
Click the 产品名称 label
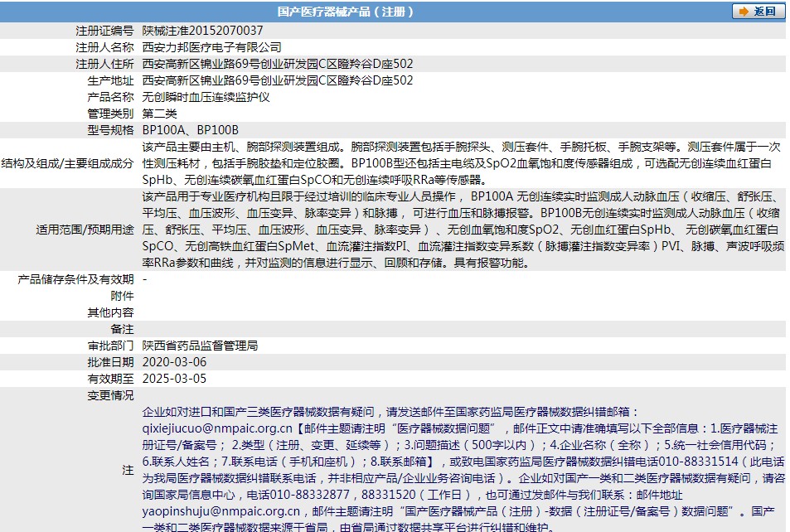click(110, 97)
